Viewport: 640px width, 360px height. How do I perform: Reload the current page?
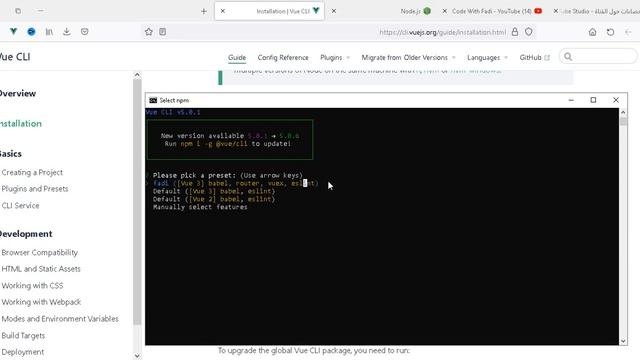pos(610,32)
